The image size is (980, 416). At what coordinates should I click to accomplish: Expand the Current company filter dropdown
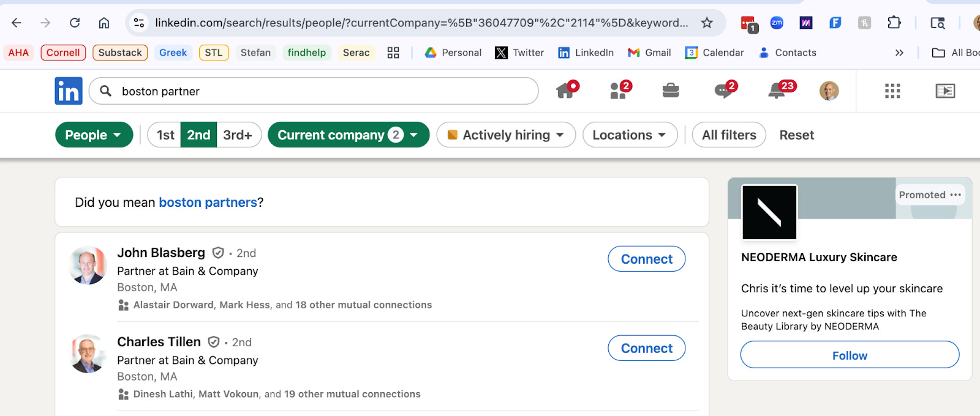tap(349, 135)
